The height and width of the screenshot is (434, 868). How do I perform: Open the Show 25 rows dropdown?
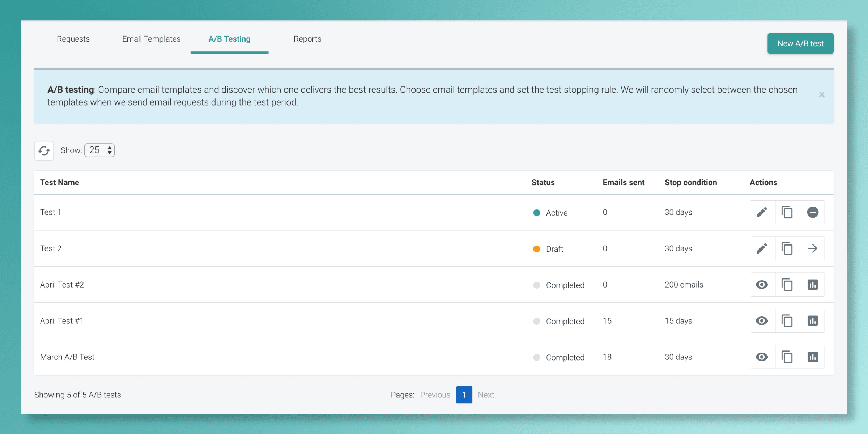click(x=99, y=150)
